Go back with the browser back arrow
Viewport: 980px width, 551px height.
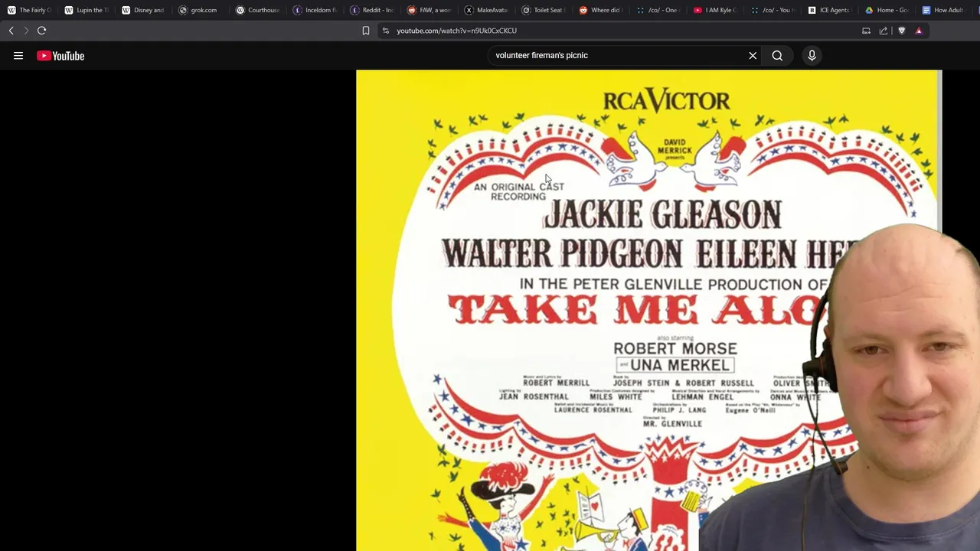pos(11,31)
